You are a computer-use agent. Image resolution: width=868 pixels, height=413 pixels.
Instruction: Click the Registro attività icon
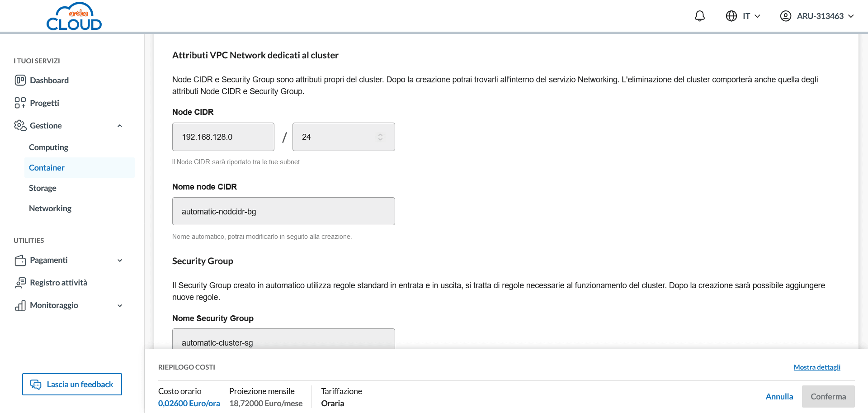click(x=20, y=283)
